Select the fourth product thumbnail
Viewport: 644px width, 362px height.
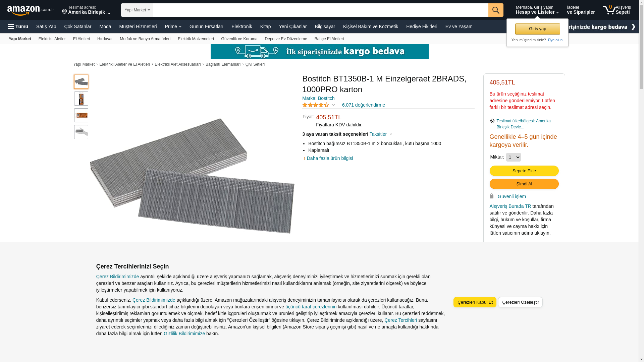tap(81, 132)
